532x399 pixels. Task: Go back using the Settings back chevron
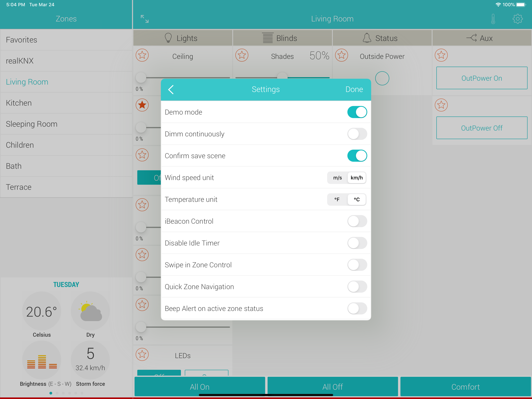pyautogui.click(x=171, y=90)
